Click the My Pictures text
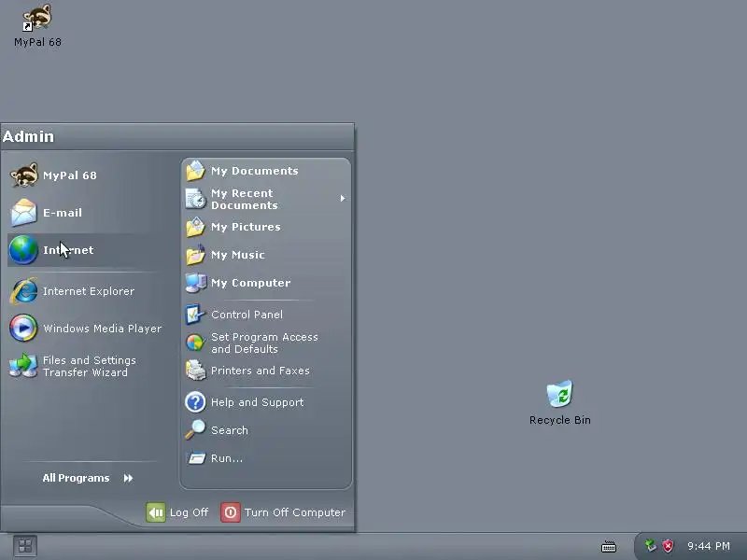 (246, 227)
